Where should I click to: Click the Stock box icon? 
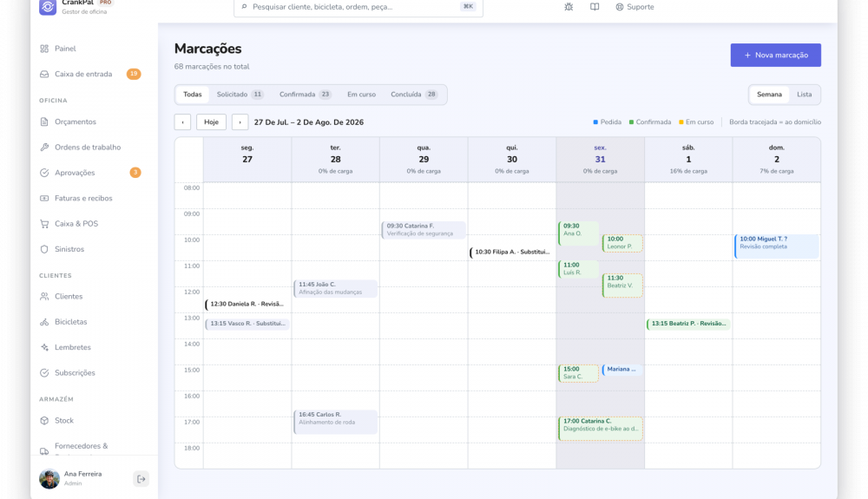[44, 420]
